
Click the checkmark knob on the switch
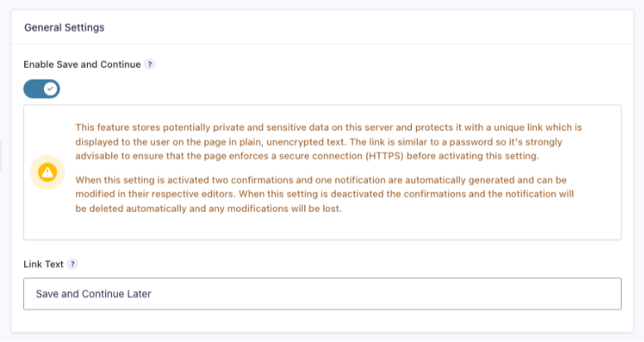[51, 89]
